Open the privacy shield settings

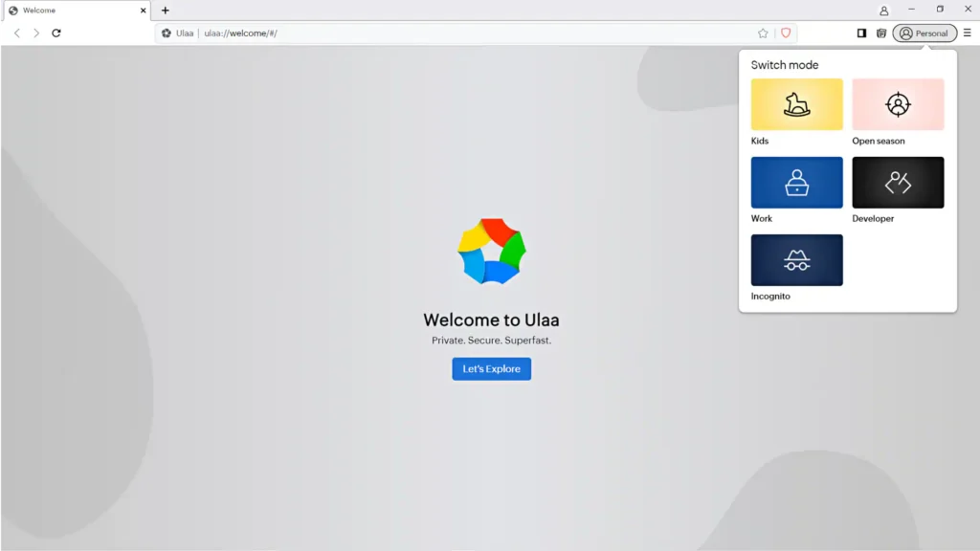click(x=785, y=32)
